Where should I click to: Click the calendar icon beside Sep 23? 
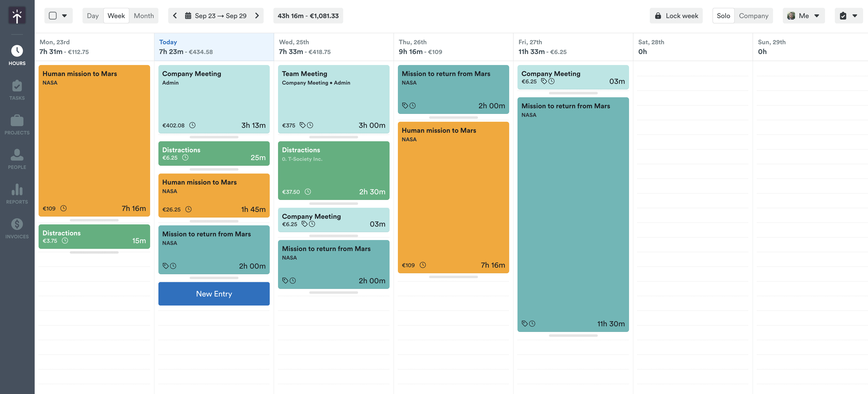pos(188,15)
